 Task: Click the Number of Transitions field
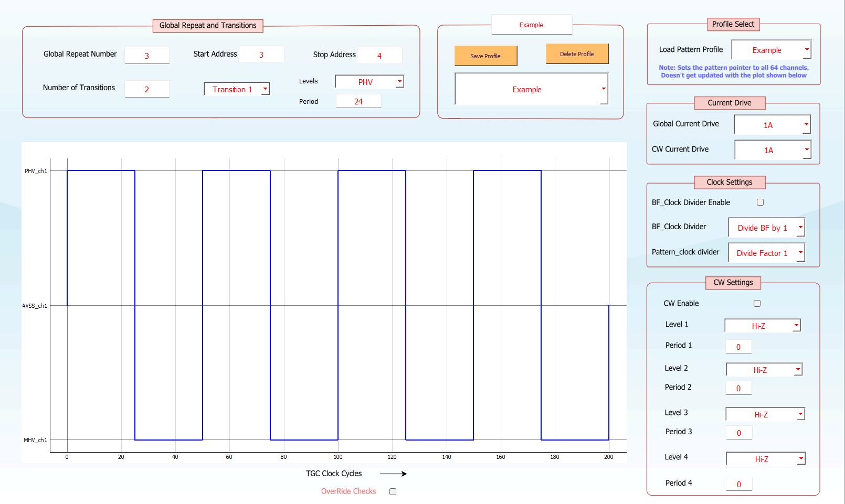click(x=147, y=89)
